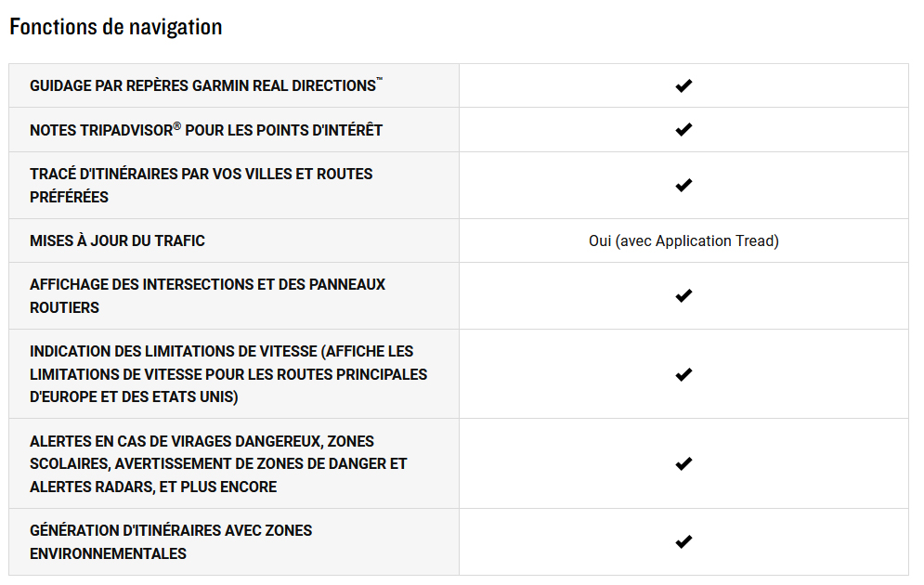Image resolution: width=924 pixels, height=585 pixels.
Task: Click the Mises à jour du trafic label
Action: click(117, 240)
